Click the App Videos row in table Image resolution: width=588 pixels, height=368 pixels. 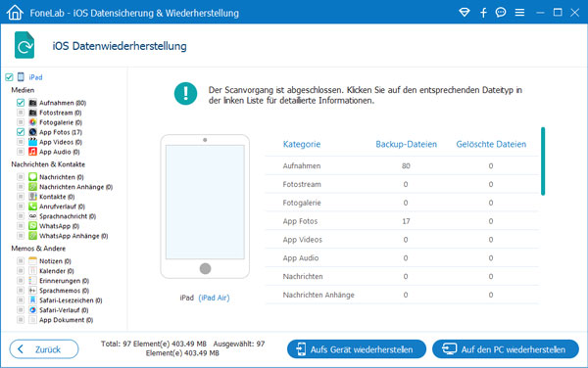click(402, 239)
